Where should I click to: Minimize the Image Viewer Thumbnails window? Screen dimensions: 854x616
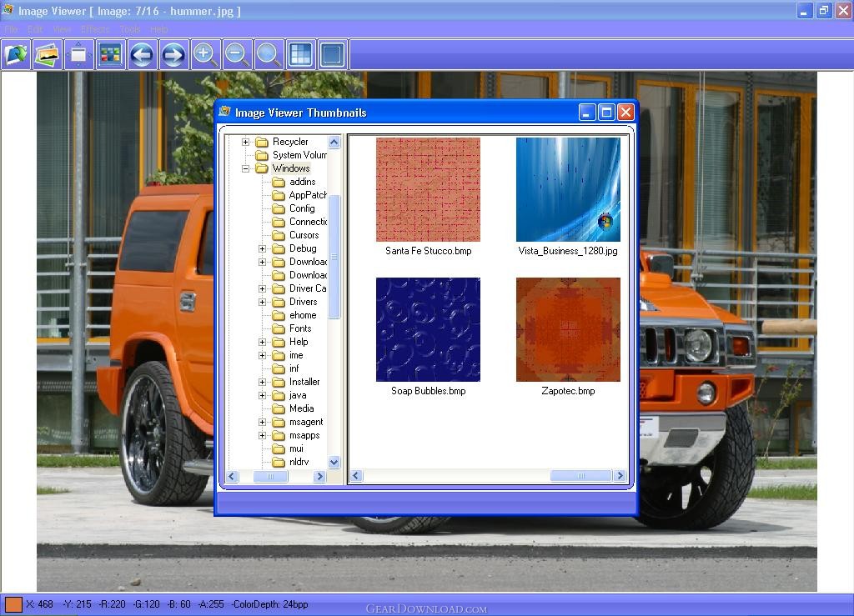[x=586, y=113]
